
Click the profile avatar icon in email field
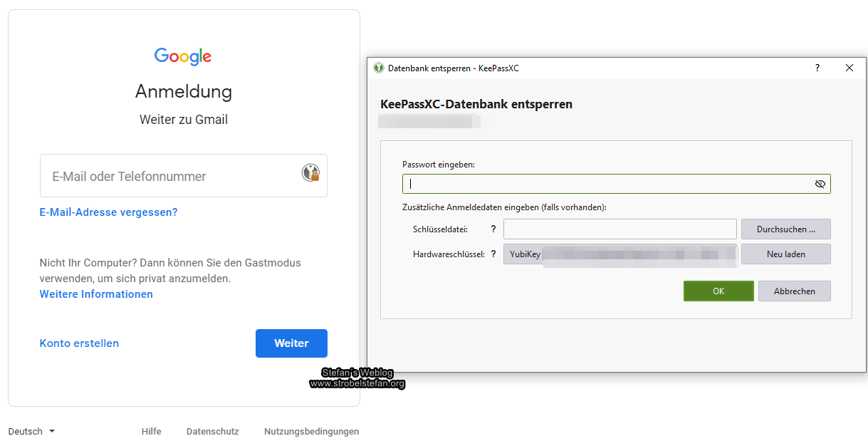(x=311, y=172)
